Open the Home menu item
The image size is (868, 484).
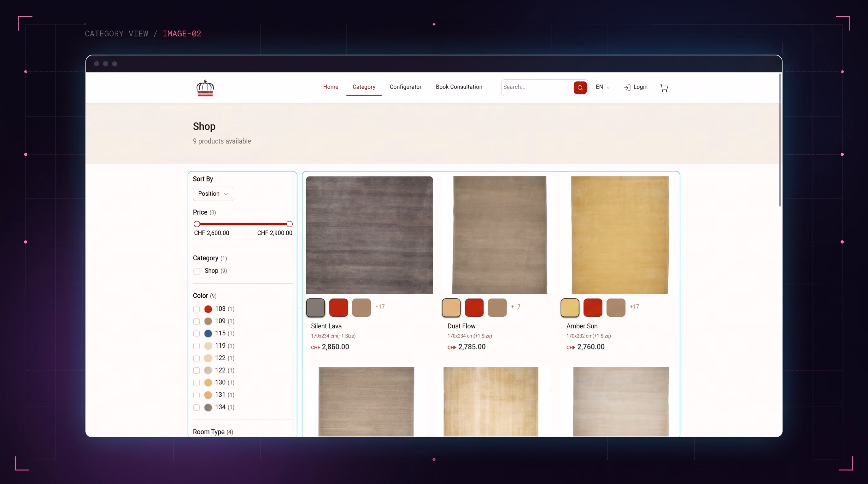331,87
